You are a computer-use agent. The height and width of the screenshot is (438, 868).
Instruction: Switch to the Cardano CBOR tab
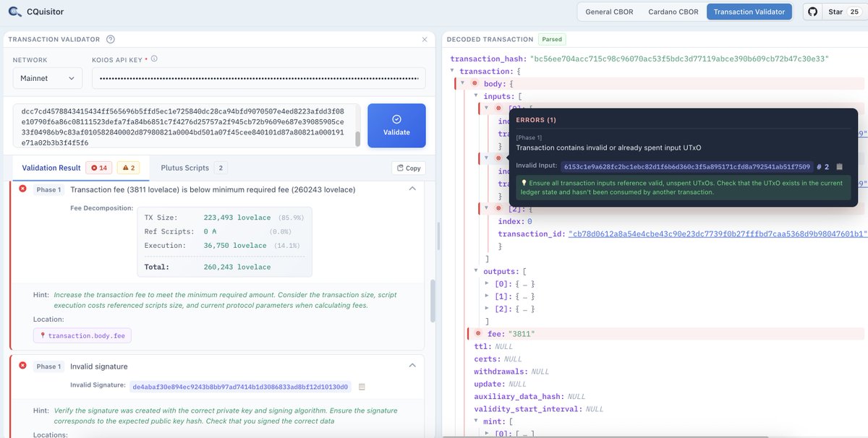(x=672, y=12)
